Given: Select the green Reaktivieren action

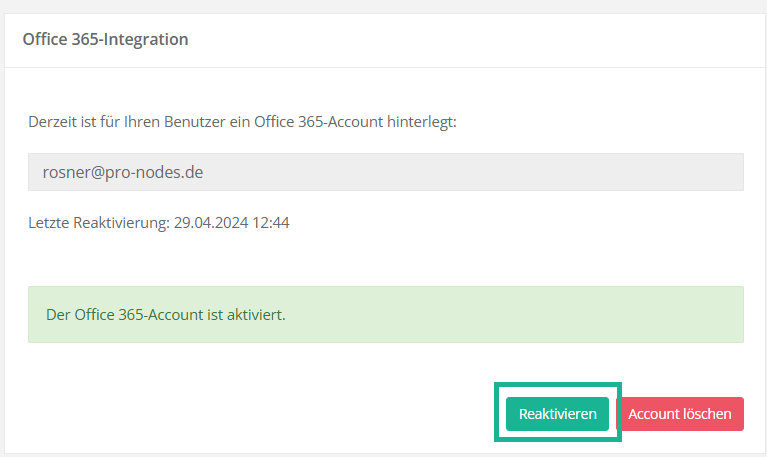Looking at the screenshot, I should (x=557, y=414).
